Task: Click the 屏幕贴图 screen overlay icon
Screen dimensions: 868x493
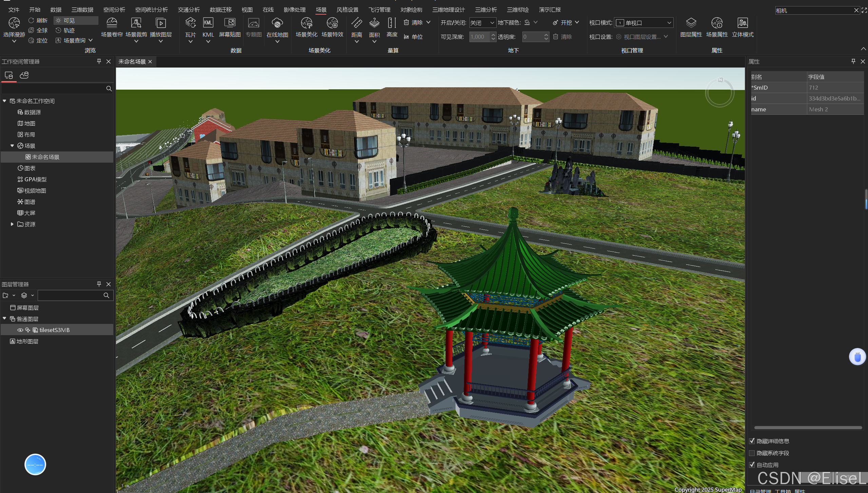Action: pos(230,23)
